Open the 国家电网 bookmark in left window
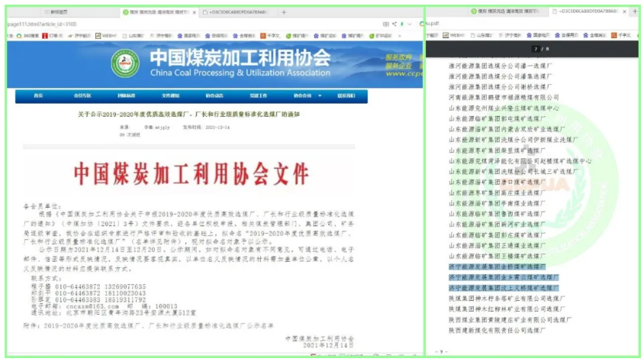 (188, 36)
